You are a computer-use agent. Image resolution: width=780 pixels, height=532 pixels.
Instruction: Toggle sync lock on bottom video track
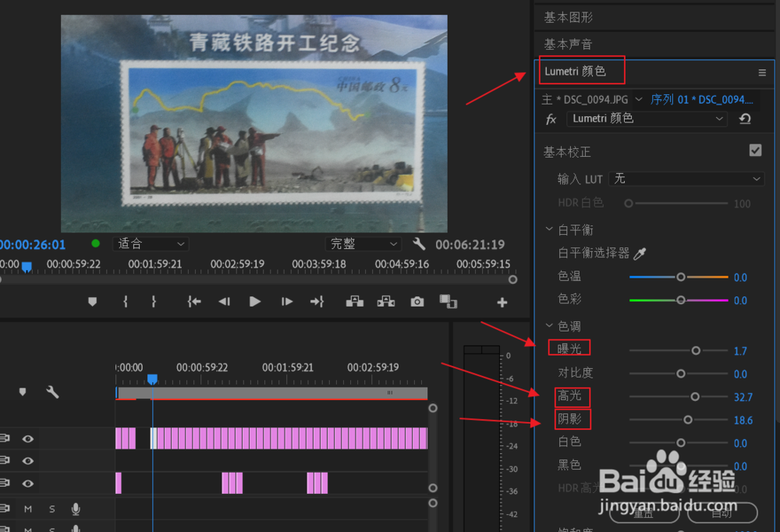coord(5,483)
